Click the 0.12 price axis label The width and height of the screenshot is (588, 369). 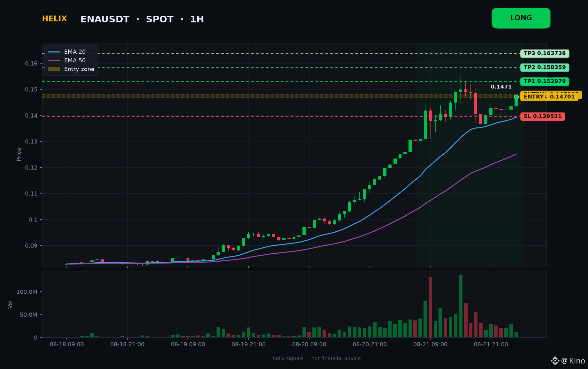pos(31,168)
